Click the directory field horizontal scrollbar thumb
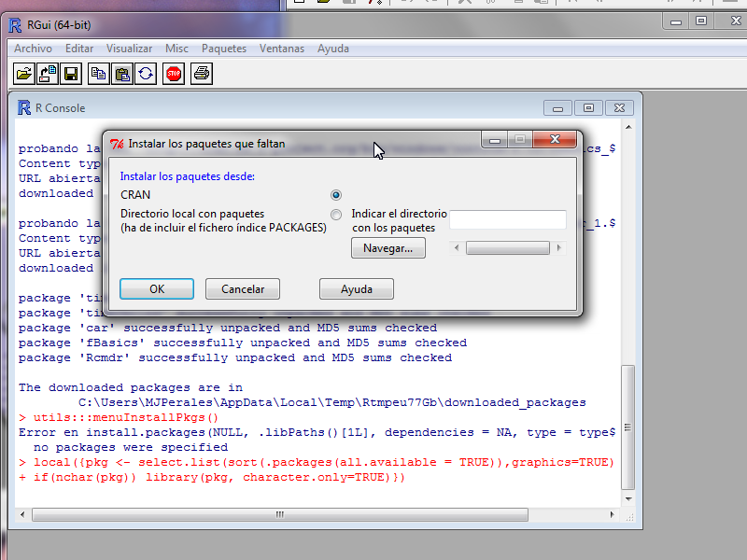The image size is (747, 560). click(508, 248)
